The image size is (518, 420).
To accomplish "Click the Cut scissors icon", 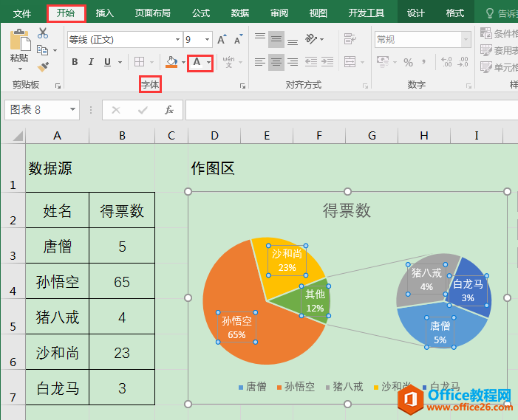I will click(x=43, y=33).
